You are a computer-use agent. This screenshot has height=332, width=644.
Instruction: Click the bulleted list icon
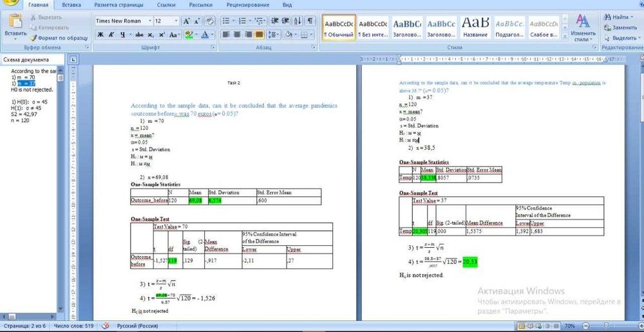coord(225,21)
